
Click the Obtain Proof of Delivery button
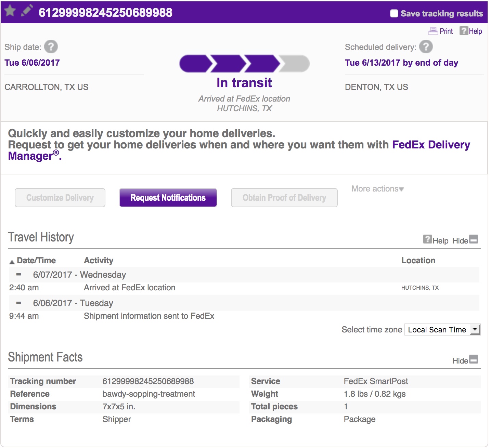(x=284, y=198)
